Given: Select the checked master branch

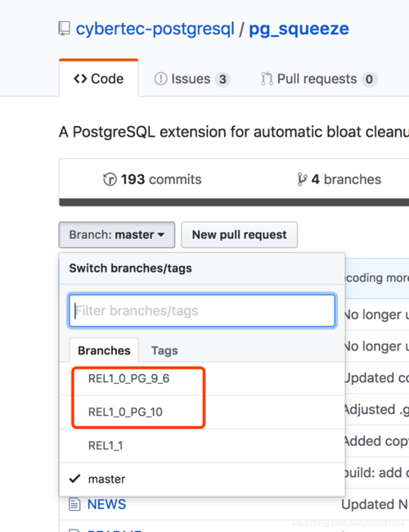Looking at the screenshot, I should click(202, 479).
